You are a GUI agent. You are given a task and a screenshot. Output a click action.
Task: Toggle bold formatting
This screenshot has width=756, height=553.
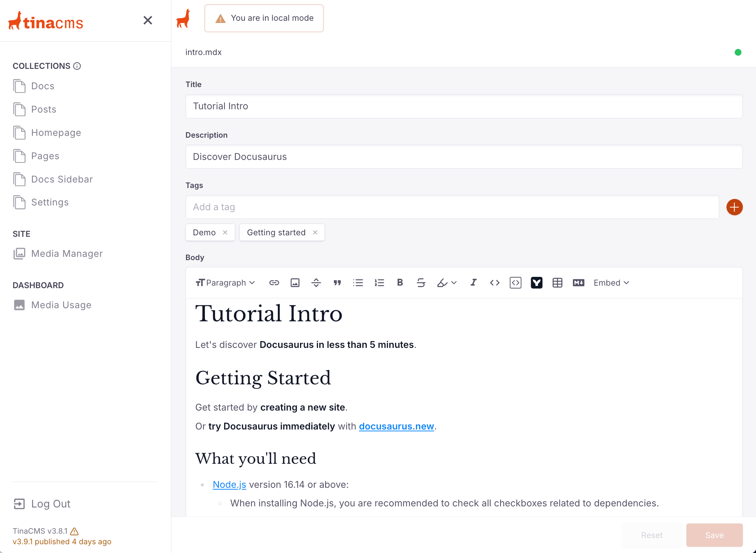tap(400, 283)
